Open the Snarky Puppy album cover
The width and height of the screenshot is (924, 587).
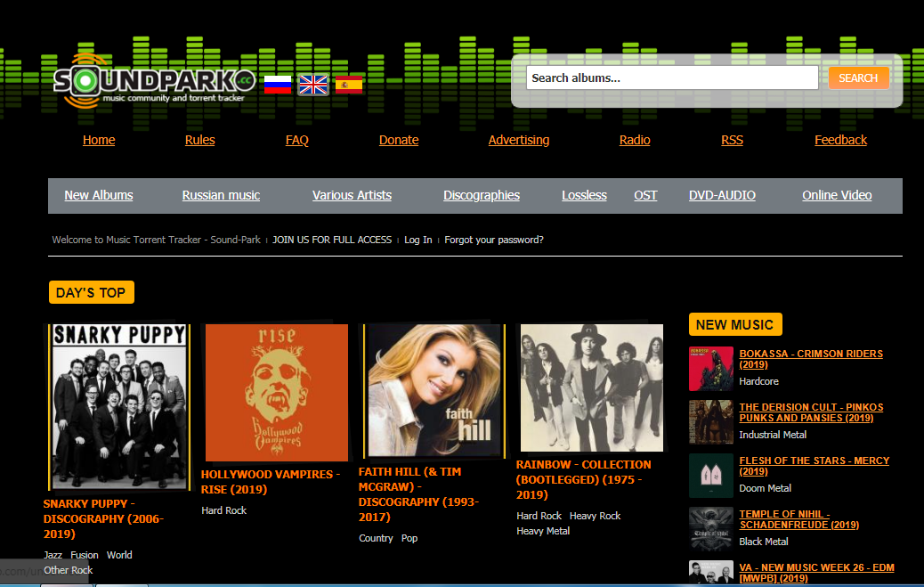tap(119, 407)
